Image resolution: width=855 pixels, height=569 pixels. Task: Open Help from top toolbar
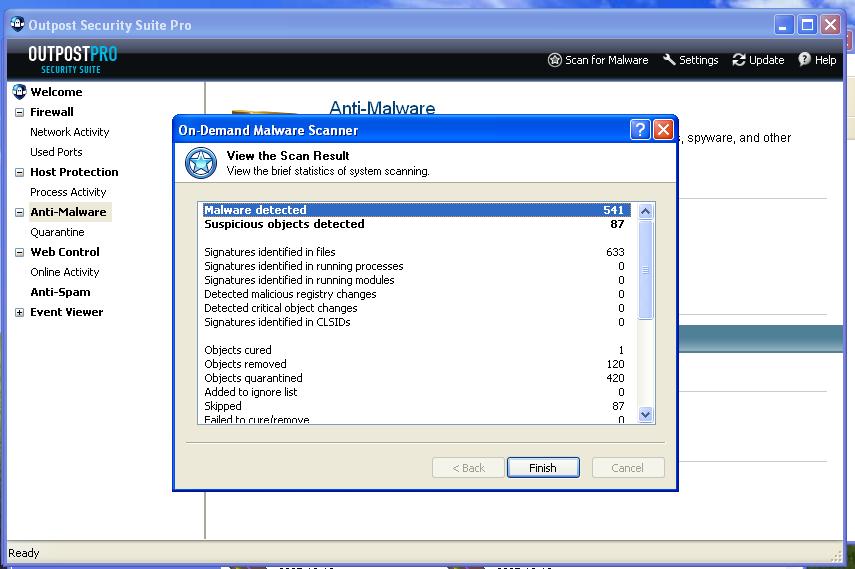tap(817, 60)
